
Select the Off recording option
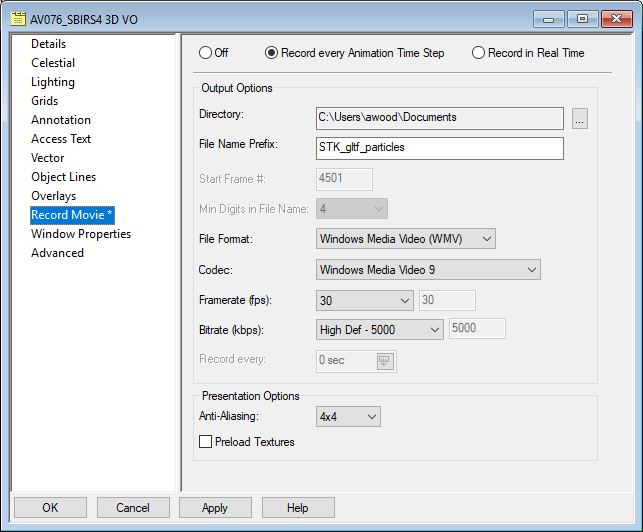pos(206,53)
